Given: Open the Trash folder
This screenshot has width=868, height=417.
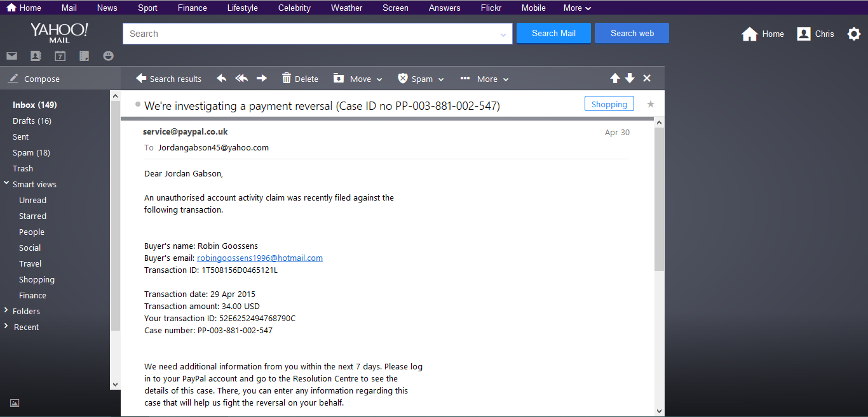Looking at the screenshot, I should point(23,168).
